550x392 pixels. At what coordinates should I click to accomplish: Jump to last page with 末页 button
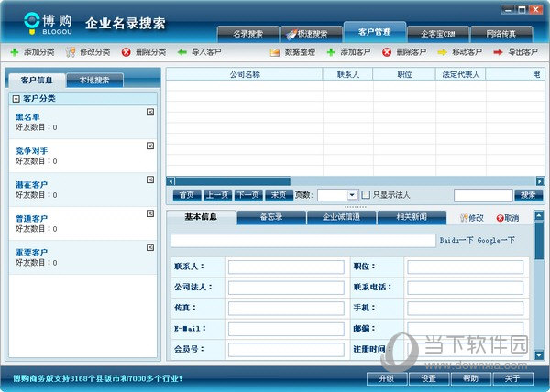(279, 195)
